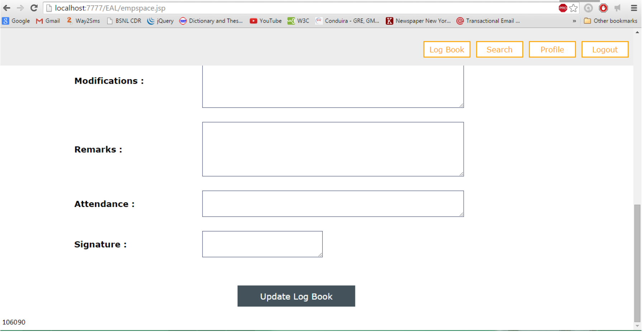Go to the Profile page
The width and height of the screenshot is (644, 333).
pos(552,49)
